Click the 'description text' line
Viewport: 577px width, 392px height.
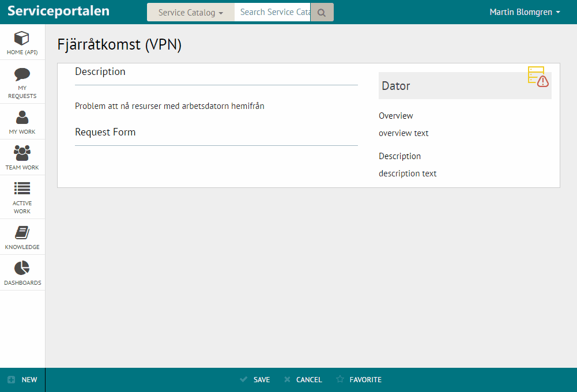point(408,174)
